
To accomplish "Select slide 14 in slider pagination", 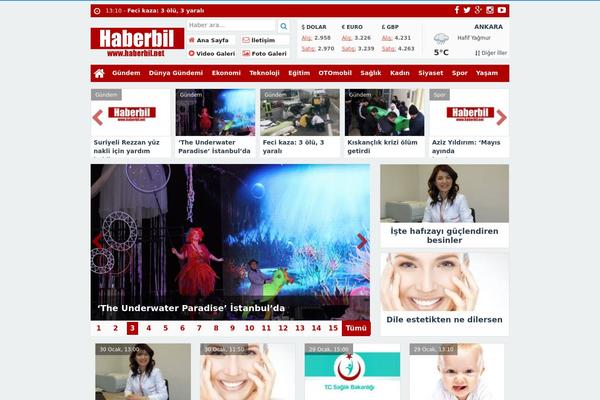I will [316, 328].
